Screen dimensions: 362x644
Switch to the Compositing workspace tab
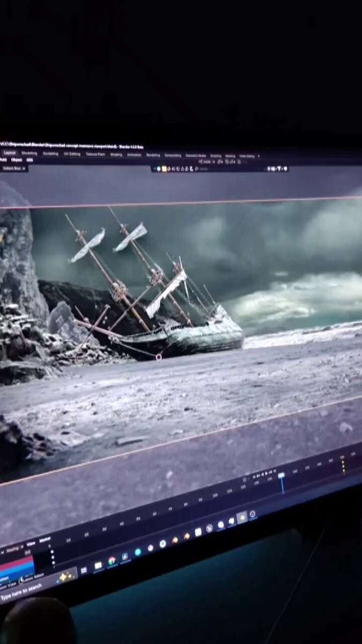tap(173, 156)
